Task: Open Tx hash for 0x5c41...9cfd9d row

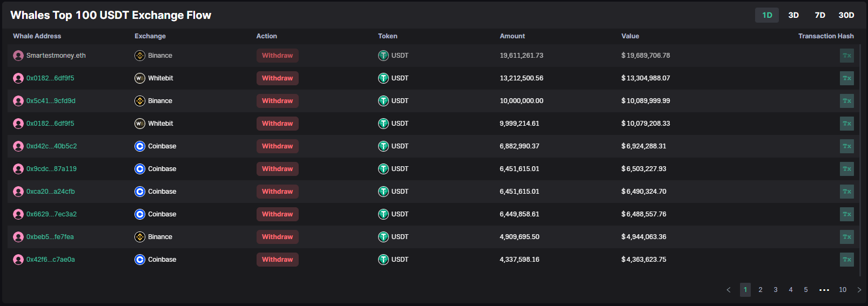Action: [x=846, y=101]
